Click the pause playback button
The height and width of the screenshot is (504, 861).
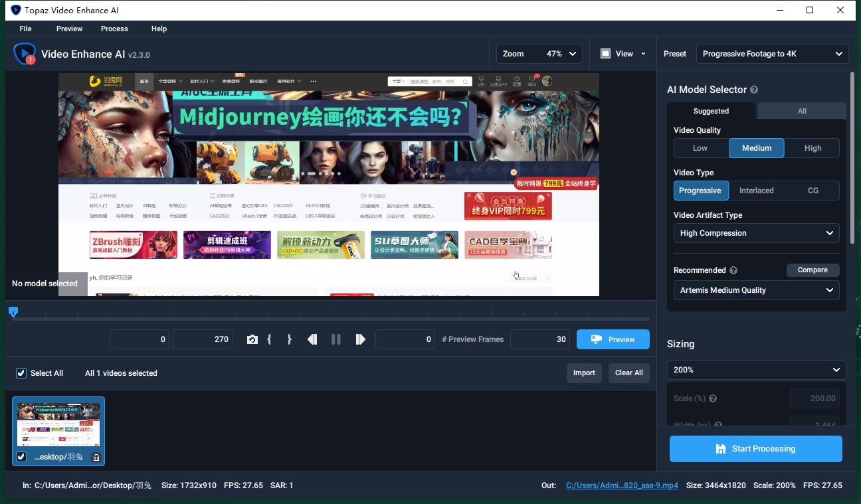[336, 339]
